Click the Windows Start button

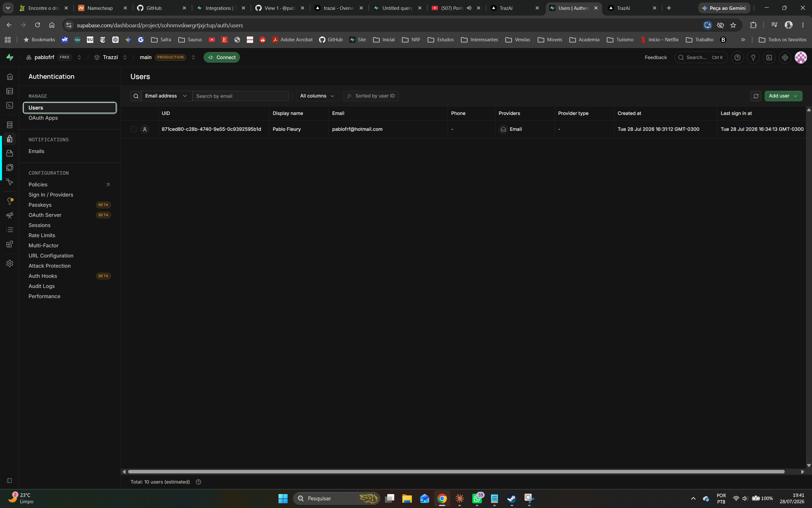(x=283, y=498)
